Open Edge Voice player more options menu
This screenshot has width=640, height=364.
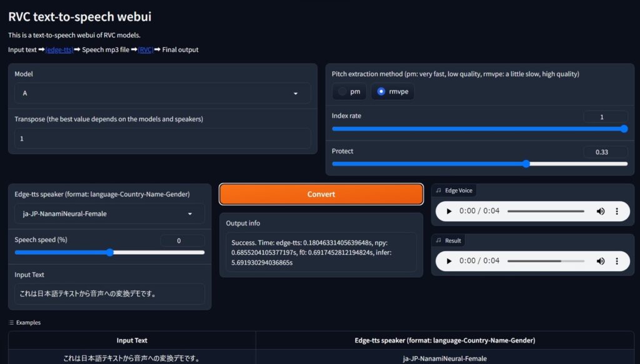(x=617, y=211)
